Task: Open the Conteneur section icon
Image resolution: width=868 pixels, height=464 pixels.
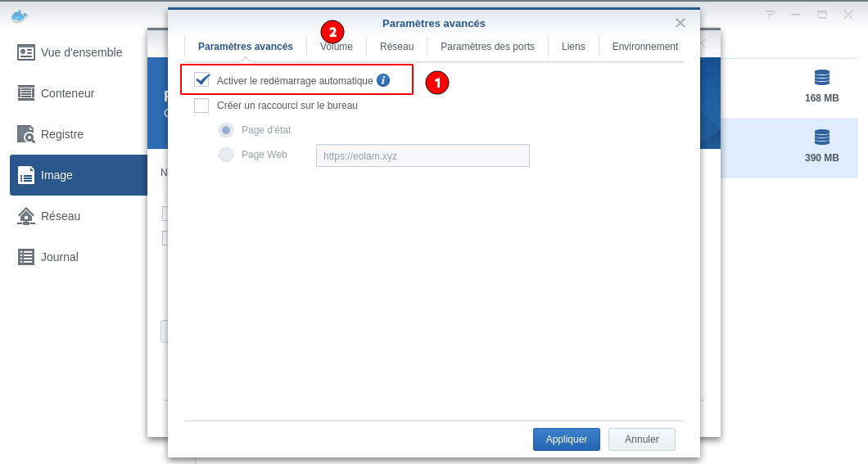Action: tap(26, 93)
